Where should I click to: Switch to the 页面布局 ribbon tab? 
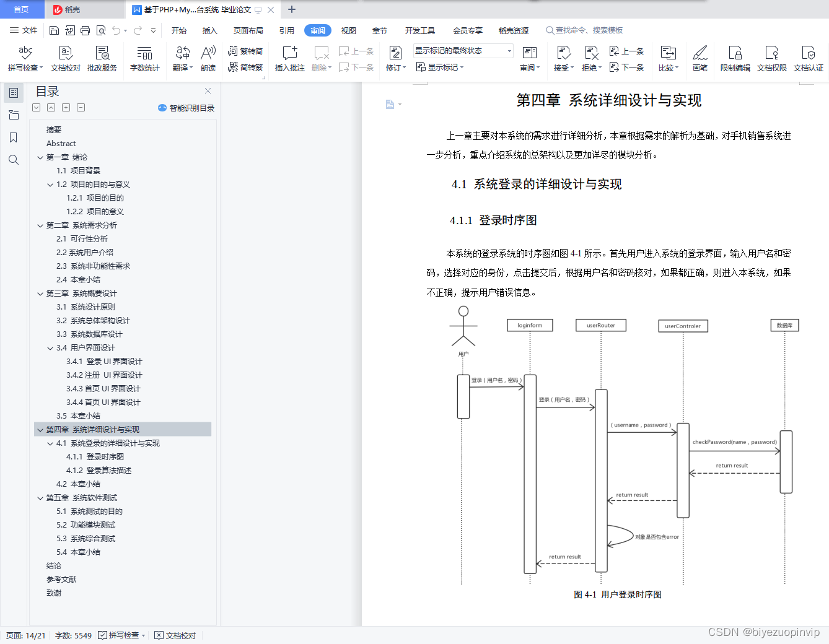point(248,30)
